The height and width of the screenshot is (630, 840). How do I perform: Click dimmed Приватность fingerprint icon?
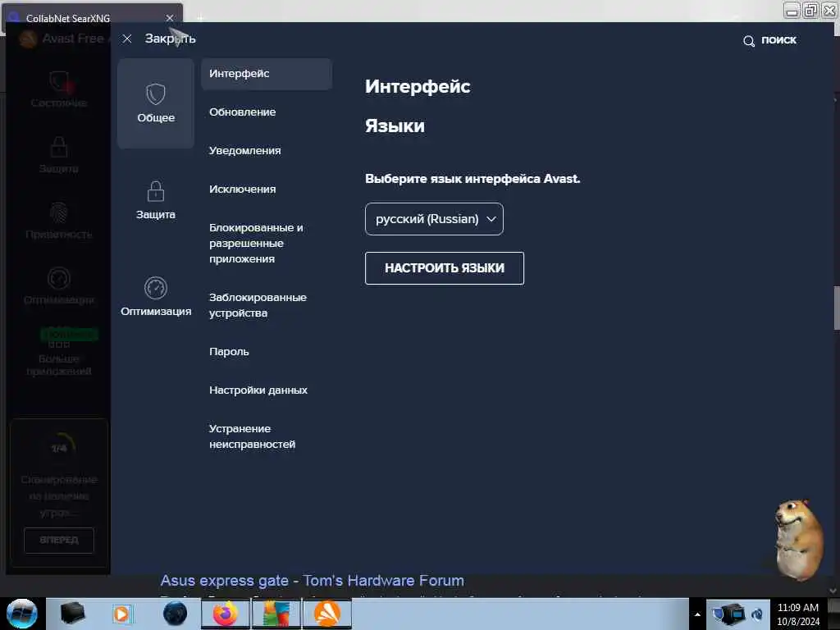click(59, 220)
